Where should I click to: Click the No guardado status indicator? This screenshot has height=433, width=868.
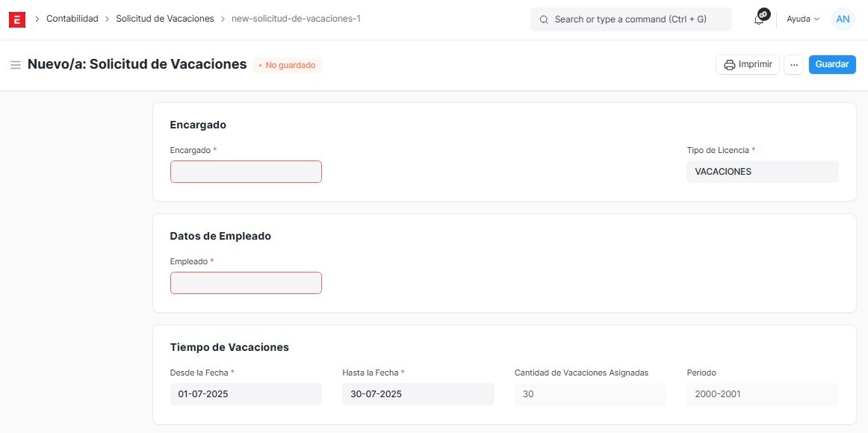[x=287, y=66]
